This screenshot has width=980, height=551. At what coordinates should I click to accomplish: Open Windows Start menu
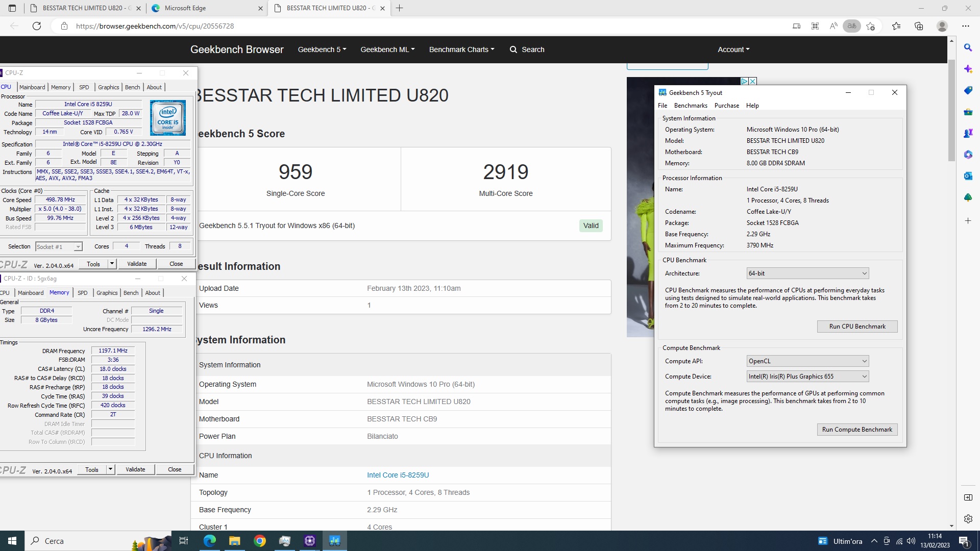(x=12, y=541)
